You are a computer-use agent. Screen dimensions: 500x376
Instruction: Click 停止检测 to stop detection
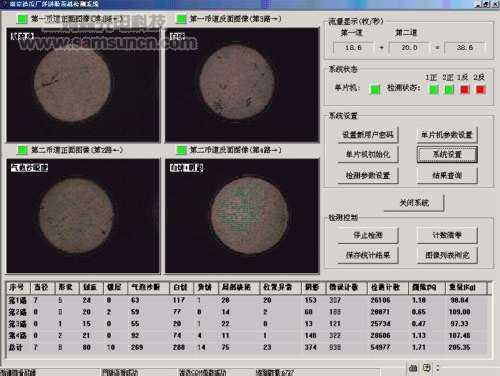pos(368,235)
